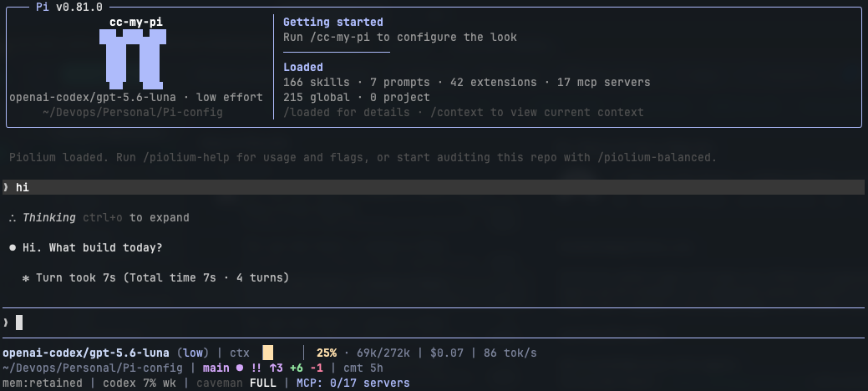Click the "!!" git warning indicator
868x391 pixels.
(x=256, y=368)
